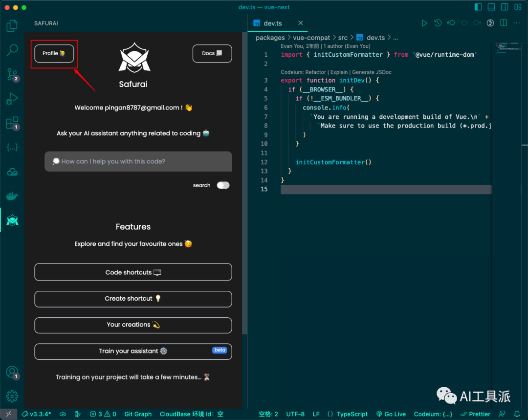Go to next change arrow icon

477,23
